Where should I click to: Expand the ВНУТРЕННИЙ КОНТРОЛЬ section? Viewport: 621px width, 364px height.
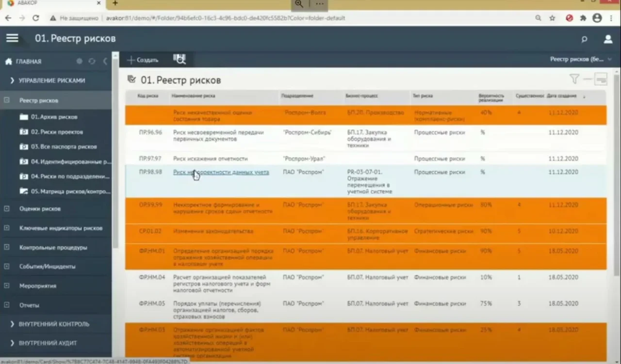pyautogui.click(x=12, y=324)
